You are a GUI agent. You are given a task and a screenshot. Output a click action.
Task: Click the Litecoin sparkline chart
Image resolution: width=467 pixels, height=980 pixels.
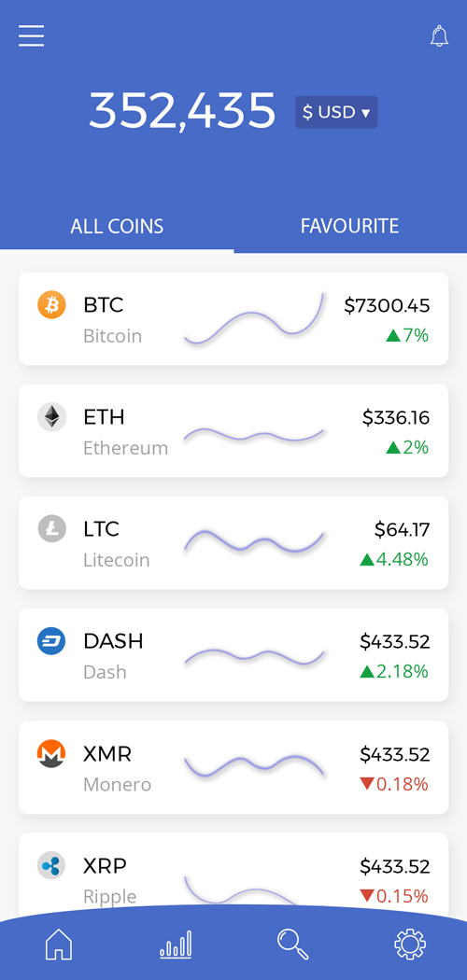(x=254, y=541)
